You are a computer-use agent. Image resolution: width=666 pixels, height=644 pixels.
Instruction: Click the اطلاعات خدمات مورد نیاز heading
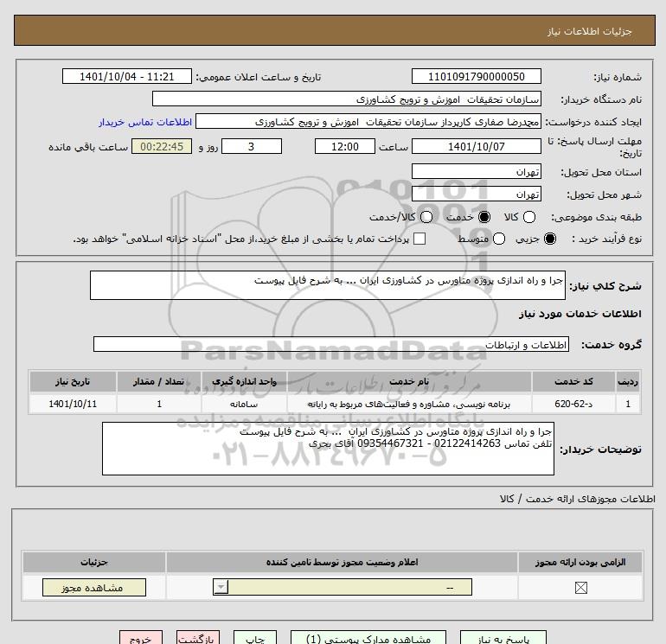coord(580,314)
